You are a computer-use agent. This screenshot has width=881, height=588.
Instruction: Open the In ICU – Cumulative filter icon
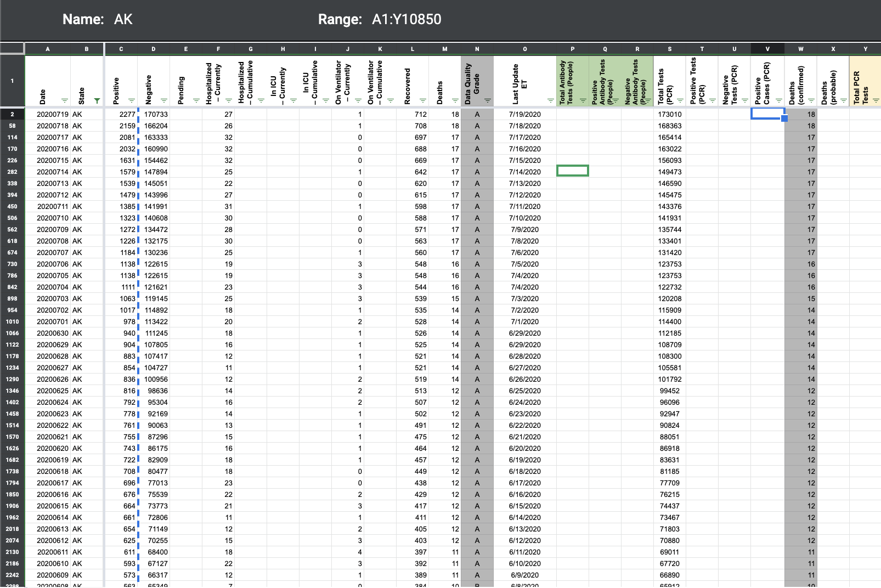pos(326,100)
